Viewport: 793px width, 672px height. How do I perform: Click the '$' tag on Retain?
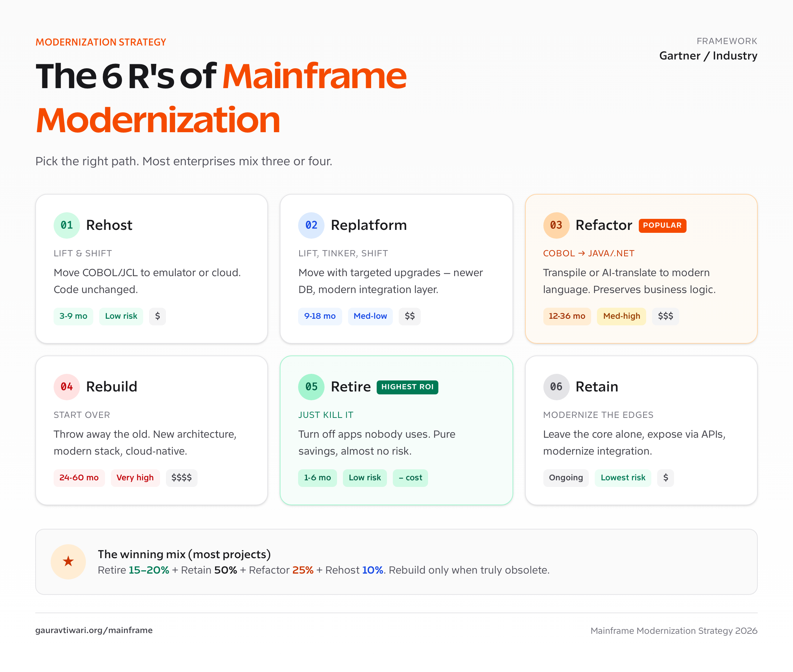(x=665, y=478)
